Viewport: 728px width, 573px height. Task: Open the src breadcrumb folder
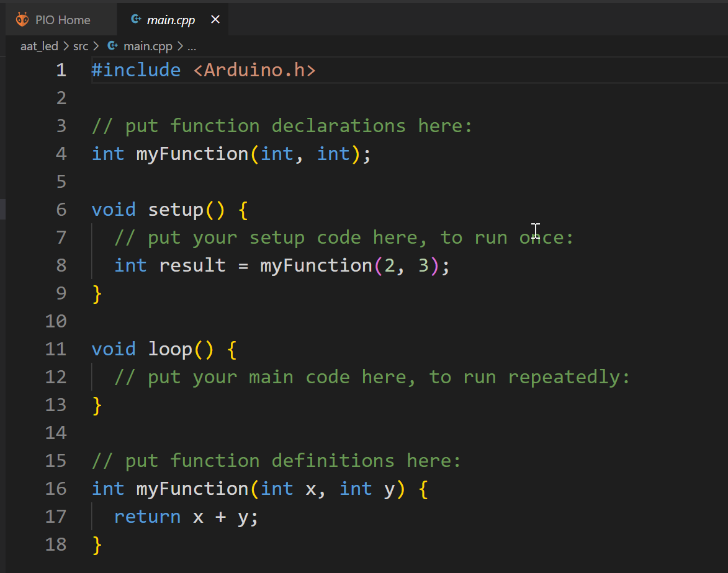point(80,46)
